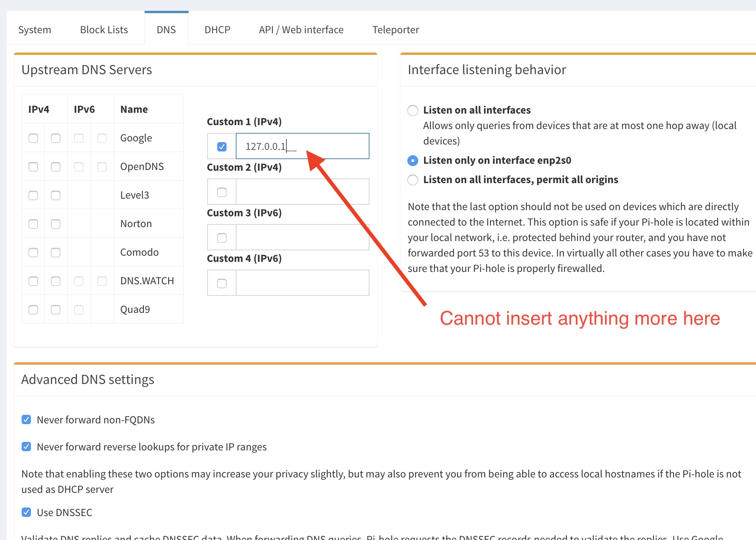Check Quad9 second IPv4 checkbox
756x540 pixels.
(56, 309)
